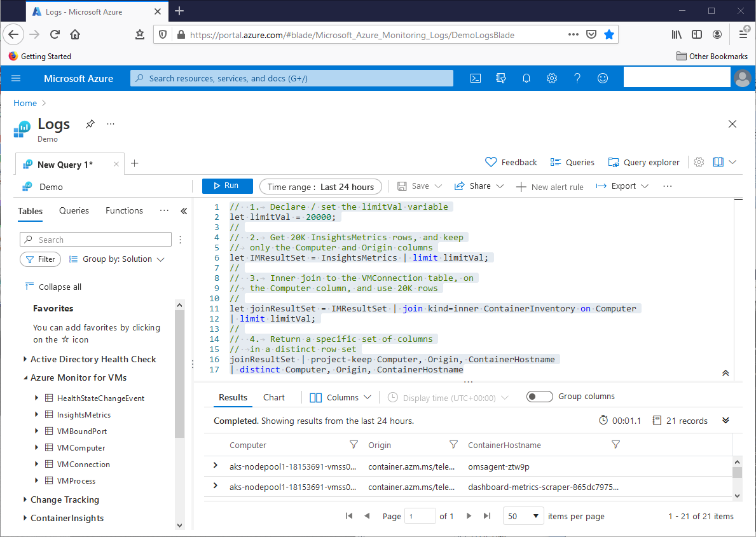Select the Chart tab

pyautogui.click(x=274, y=397)
